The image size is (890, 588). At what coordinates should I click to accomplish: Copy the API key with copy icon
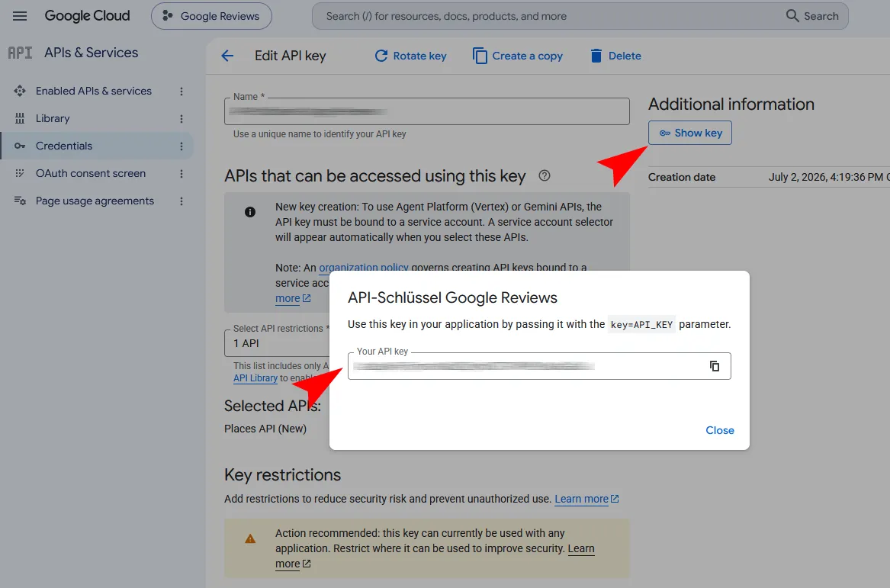pos(715,366)
